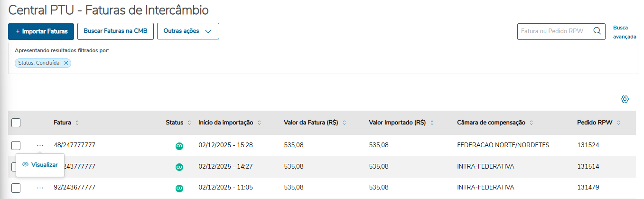Open the three-dot menu for invoice 92/243677777
The height and width of the screenshot is (199, 644).
pos(40,188)
